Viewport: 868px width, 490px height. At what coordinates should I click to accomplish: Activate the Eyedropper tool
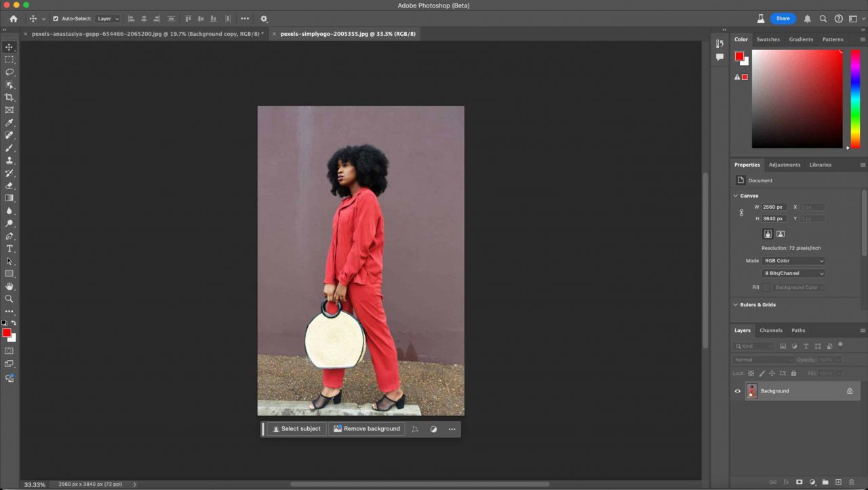click(x=9, y=123)
